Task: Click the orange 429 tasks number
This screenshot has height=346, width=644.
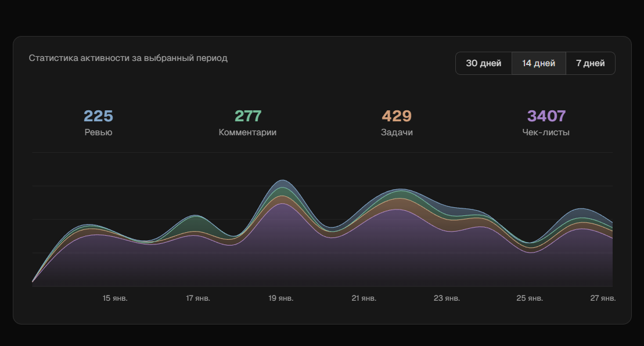Action: click(397, 116)
